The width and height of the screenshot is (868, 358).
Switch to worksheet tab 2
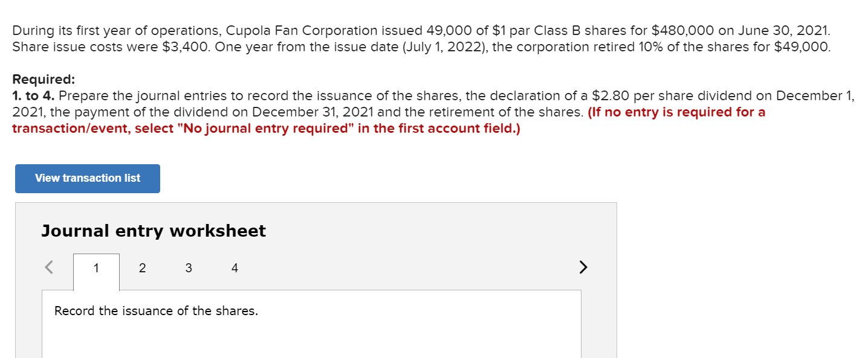(x=142, y=267)
